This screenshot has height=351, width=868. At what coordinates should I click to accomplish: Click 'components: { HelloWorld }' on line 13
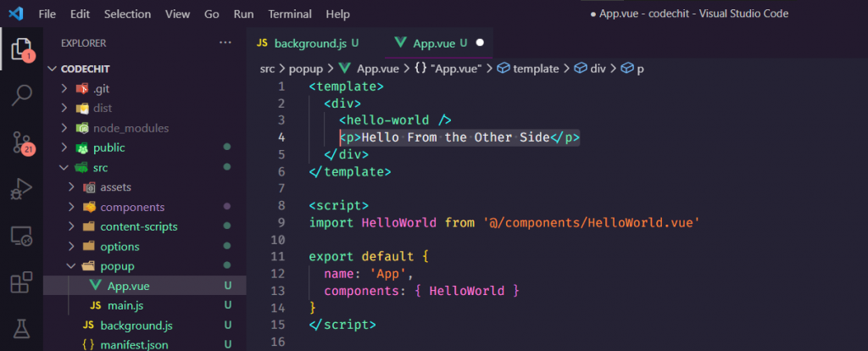pyautogui.click(x=422, y=291)
